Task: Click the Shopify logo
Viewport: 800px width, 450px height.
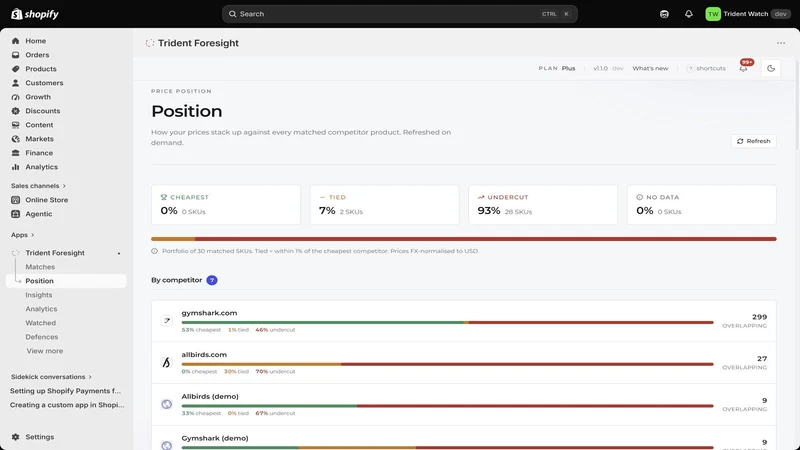Action: pyautogui.click(x=35, y=14)
